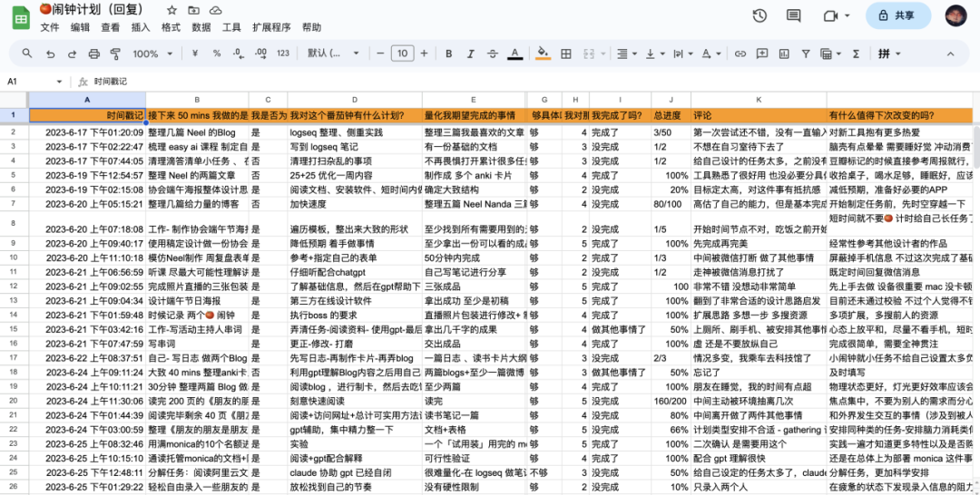
Task: Click the 共享 share button
Action: pyautogui.click(x=898, y=16)
